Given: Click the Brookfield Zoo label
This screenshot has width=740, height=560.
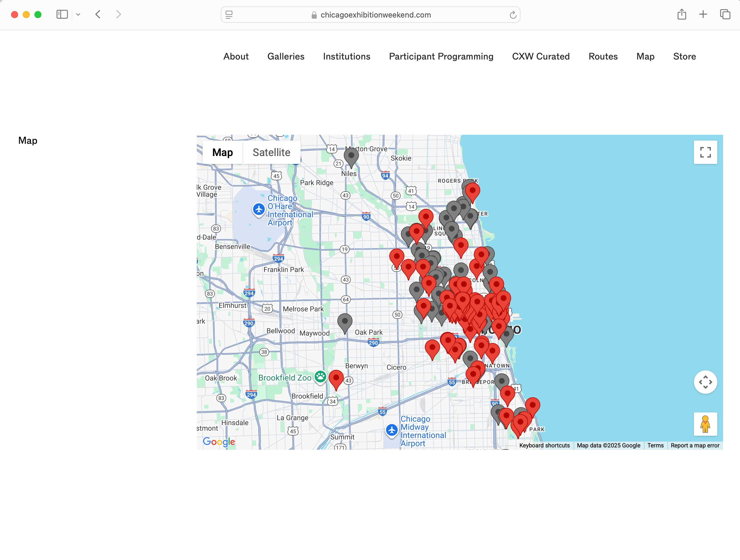Looking at the screenshot, I should click(285, 378).
